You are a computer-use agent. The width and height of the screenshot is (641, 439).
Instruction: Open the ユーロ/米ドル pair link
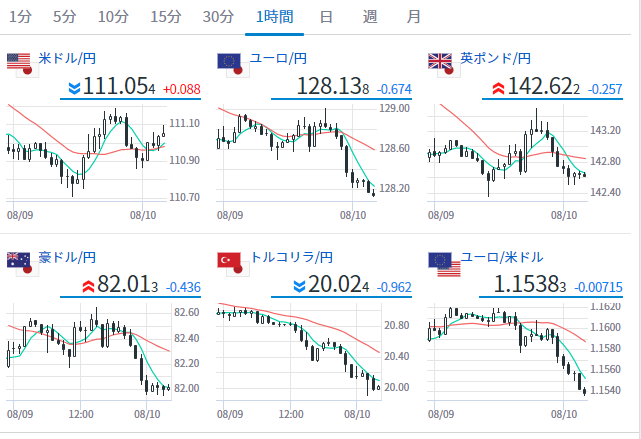502,258
